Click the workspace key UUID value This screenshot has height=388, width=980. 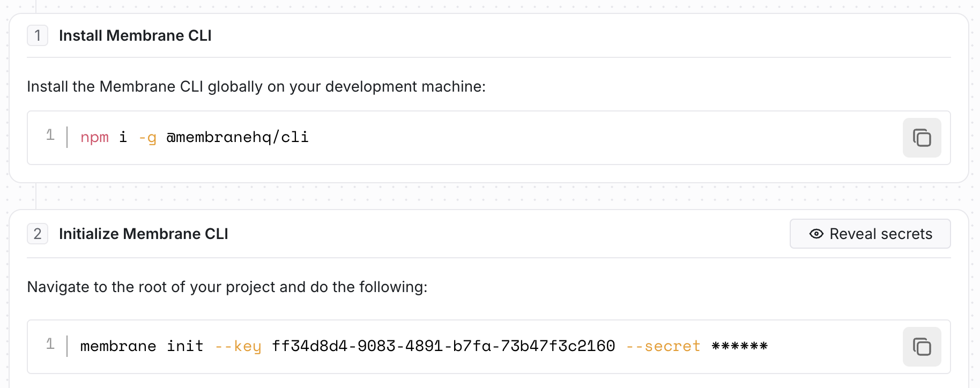[443, 346]
